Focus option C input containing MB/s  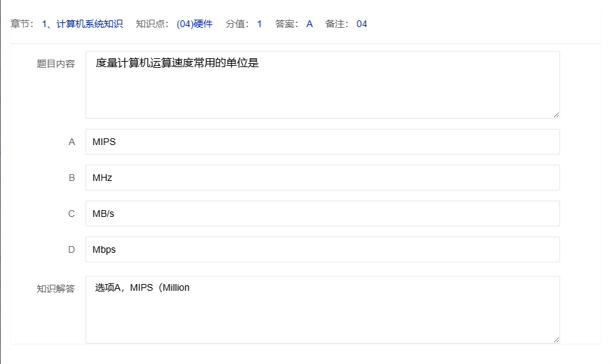322,214
